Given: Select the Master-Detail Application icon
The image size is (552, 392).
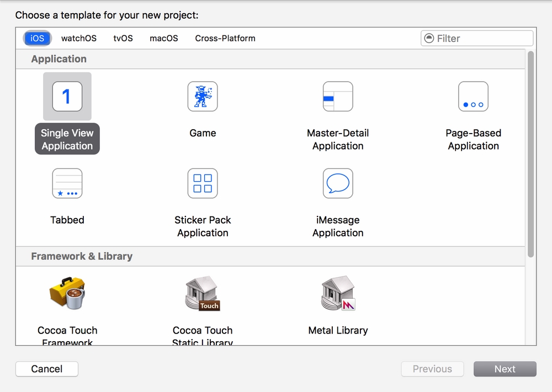Looking at the screenshot, I should [x=338, y=97].
